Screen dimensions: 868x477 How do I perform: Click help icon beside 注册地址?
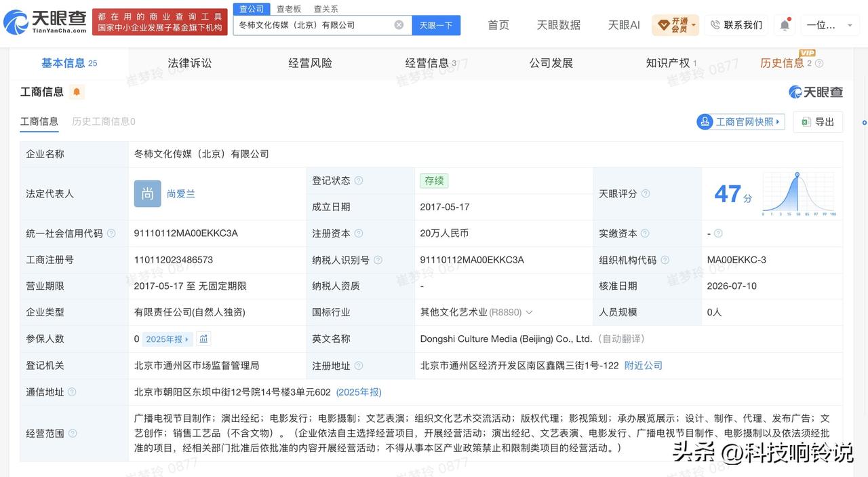click(x=359, y=366)
